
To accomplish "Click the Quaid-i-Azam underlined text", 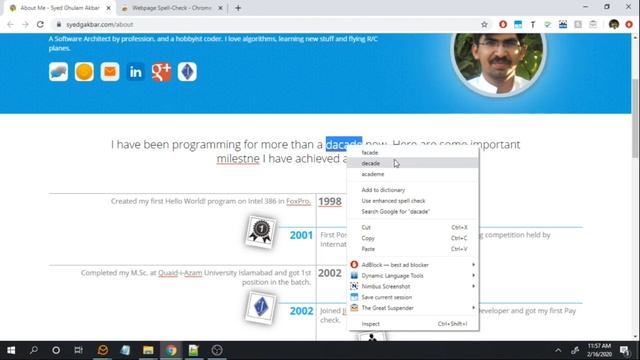I will [180, 273].
